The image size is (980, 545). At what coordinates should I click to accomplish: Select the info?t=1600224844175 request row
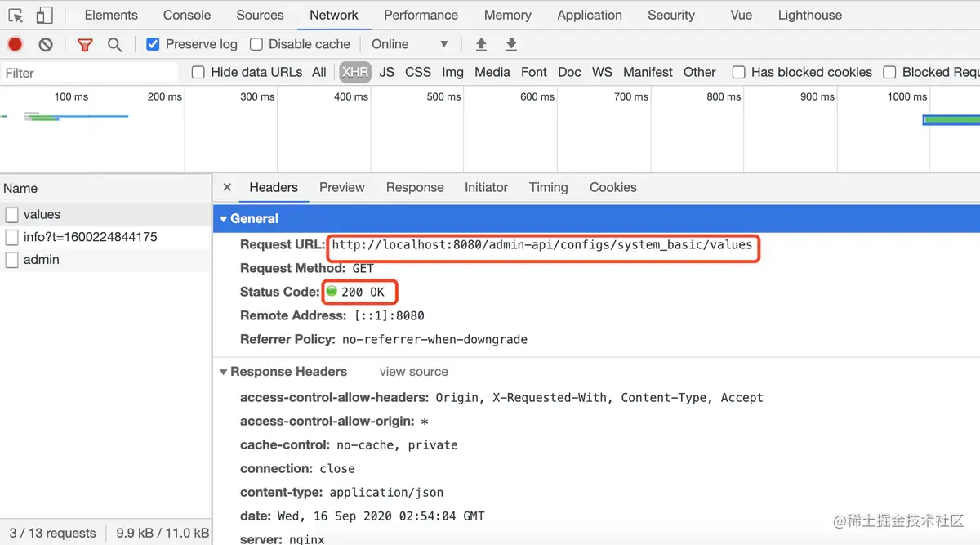pyautogui.click(x=105, y=237)
